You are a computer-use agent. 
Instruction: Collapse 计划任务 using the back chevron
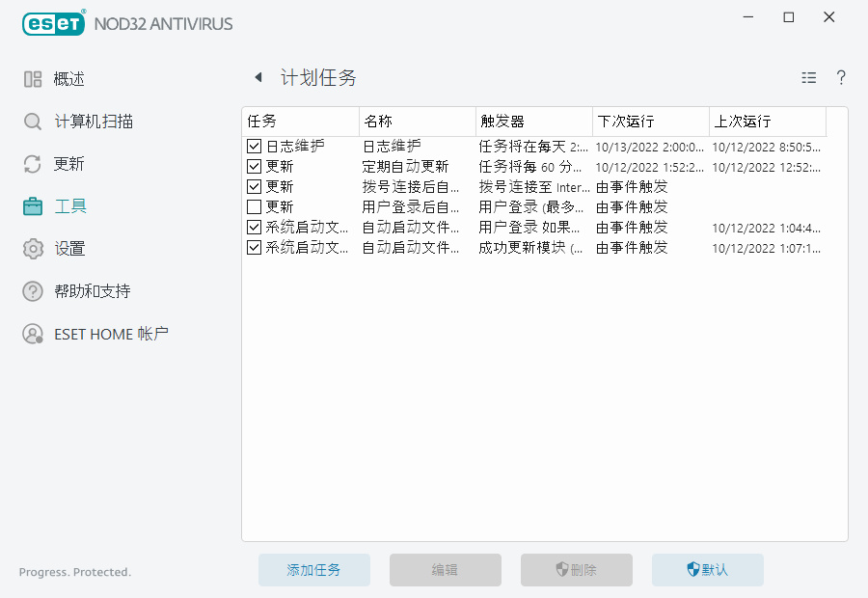258,76
